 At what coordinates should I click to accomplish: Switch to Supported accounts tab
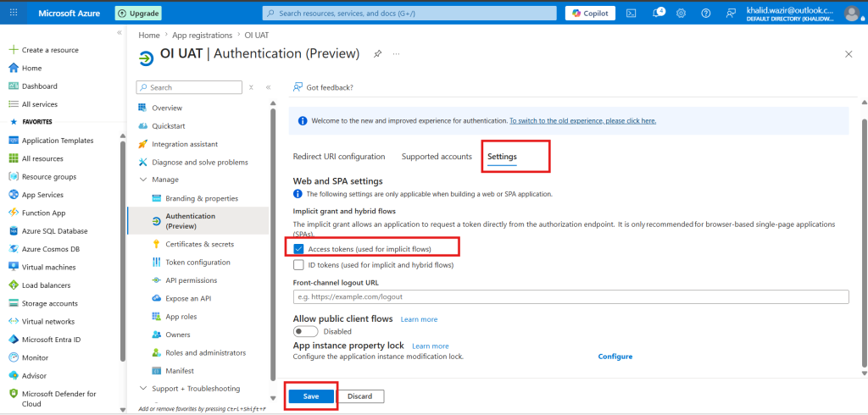pyautogui.click(x=437, y=157)
